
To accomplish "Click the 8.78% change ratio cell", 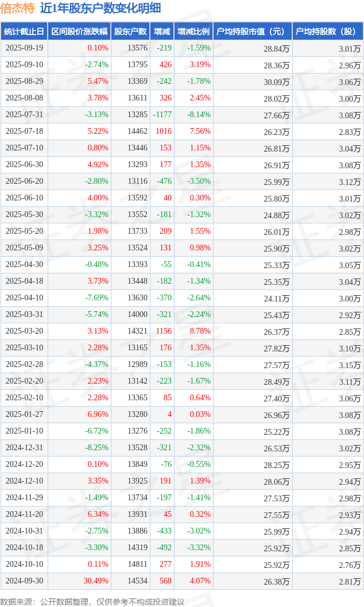I will (200, 331).
